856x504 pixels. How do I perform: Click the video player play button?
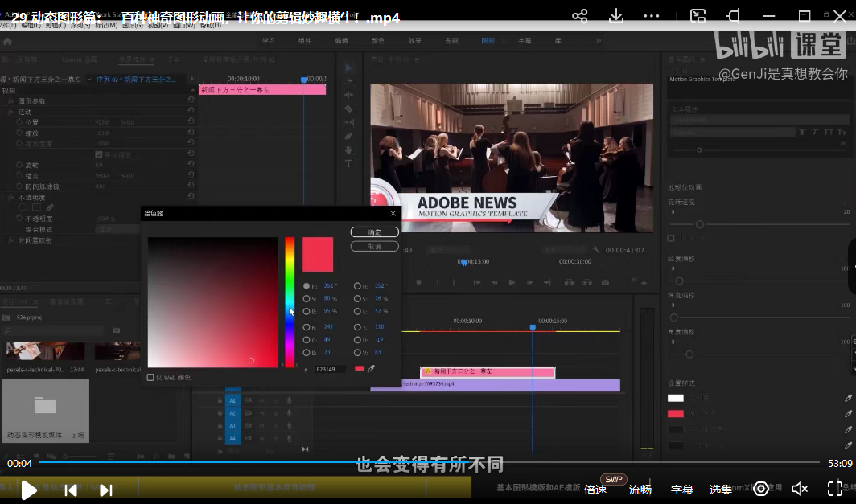coord(28,490)
